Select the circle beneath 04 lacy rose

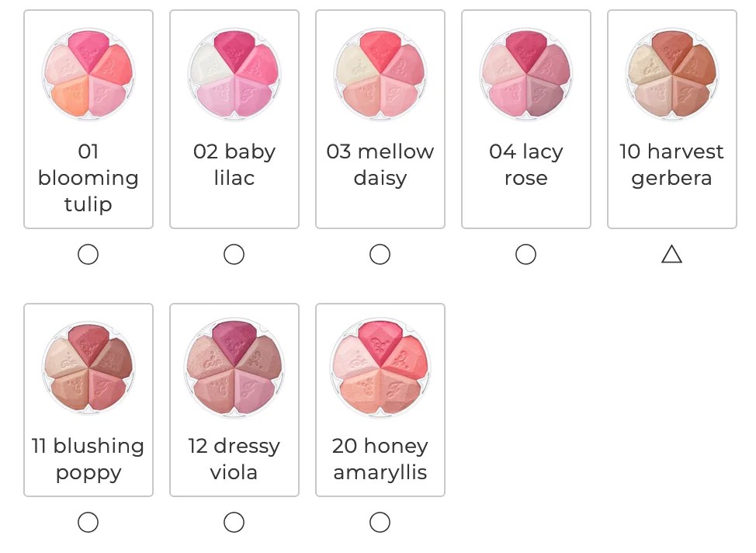click(x=525, y=255)
